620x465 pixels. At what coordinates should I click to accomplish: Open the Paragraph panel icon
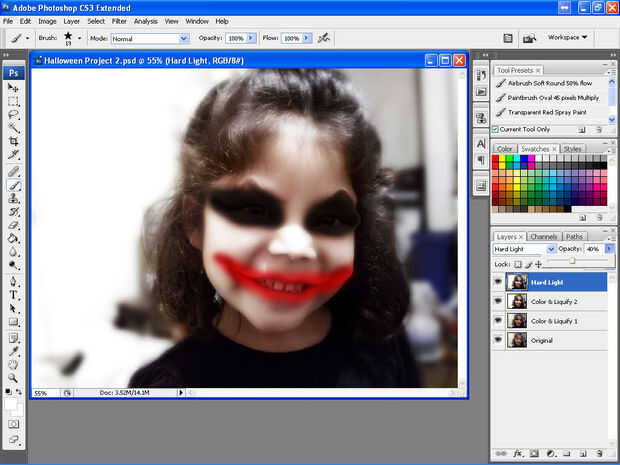tap(481, 160)
